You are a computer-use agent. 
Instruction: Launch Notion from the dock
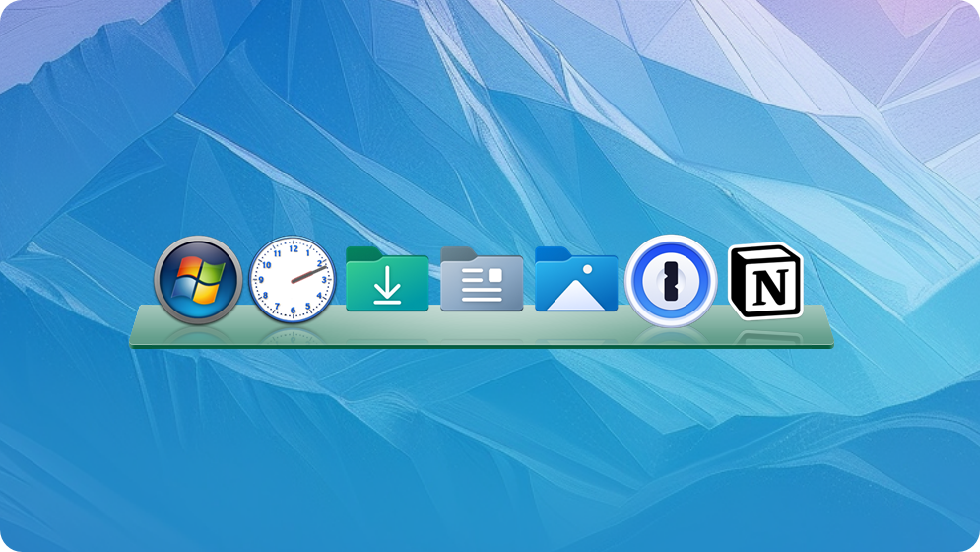pyautogui.click(x=765, y=281)
